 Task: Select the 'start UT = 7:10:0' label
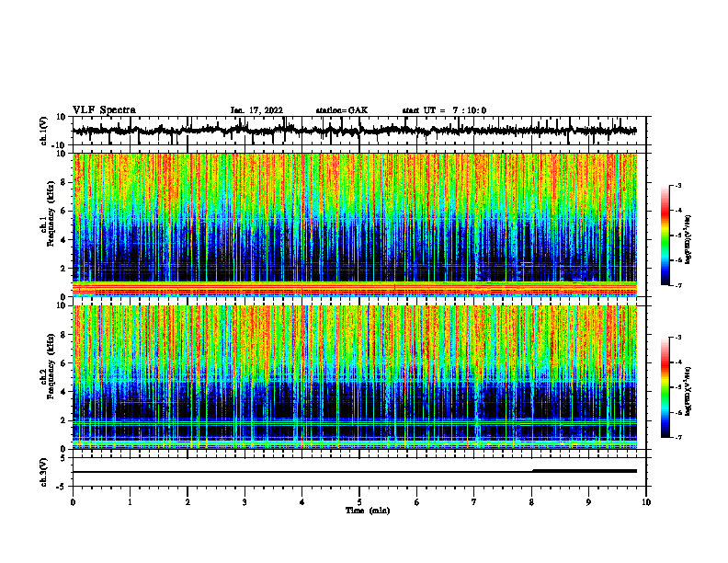tap(444, 110)
